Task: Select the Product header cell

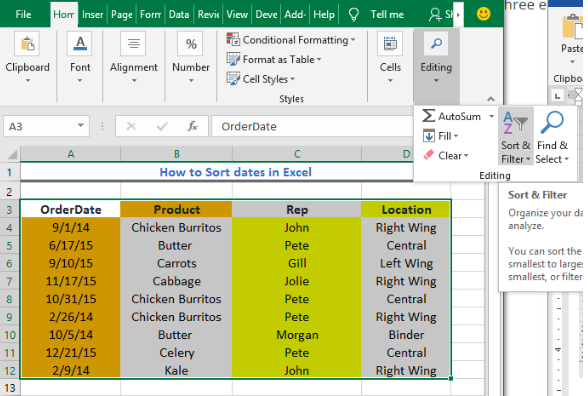Action: coord(176,209)
